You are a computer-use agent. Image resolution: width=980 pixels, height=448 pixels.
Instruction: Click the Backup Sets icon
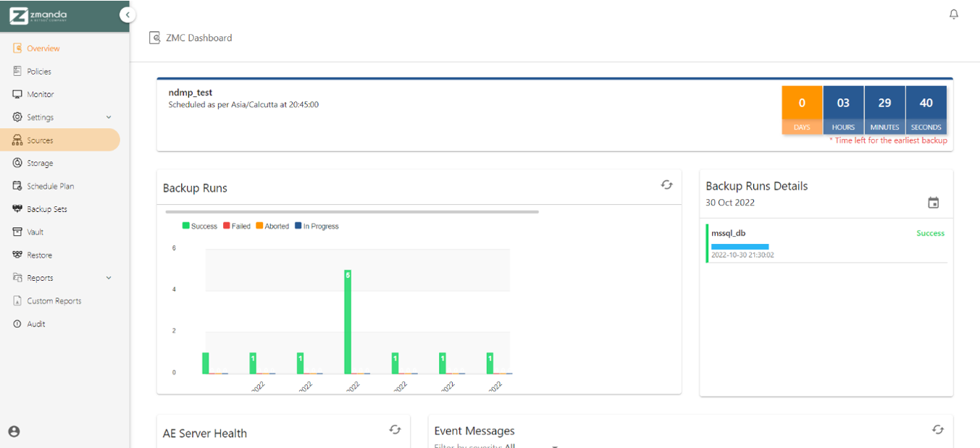17,209
